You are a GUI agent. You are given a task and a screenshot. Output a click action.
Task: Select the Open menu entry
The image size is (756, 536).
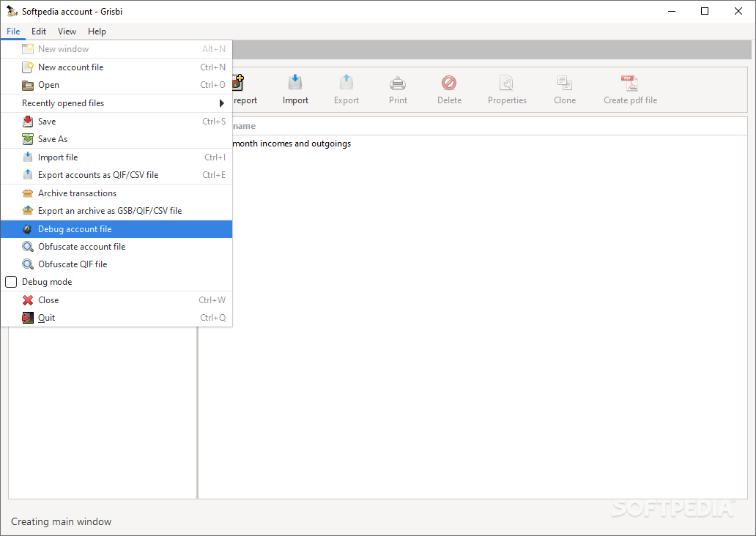coord(116,85)
